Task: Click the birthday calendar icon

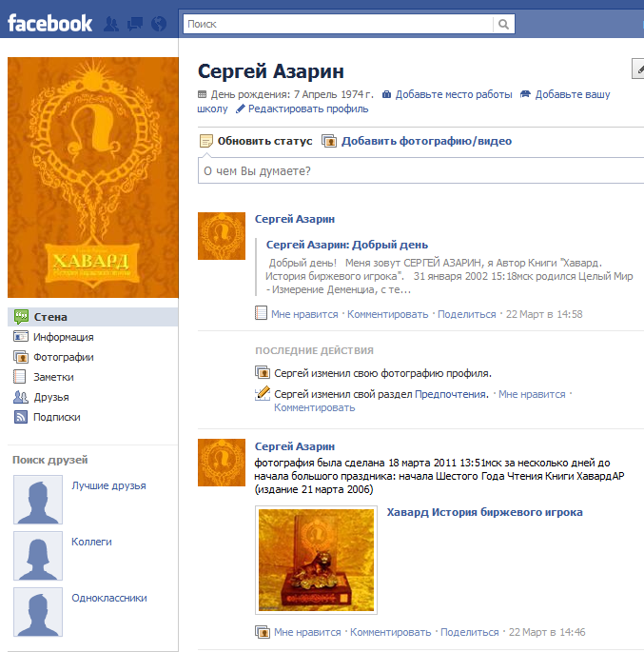Action: (202, 94)
